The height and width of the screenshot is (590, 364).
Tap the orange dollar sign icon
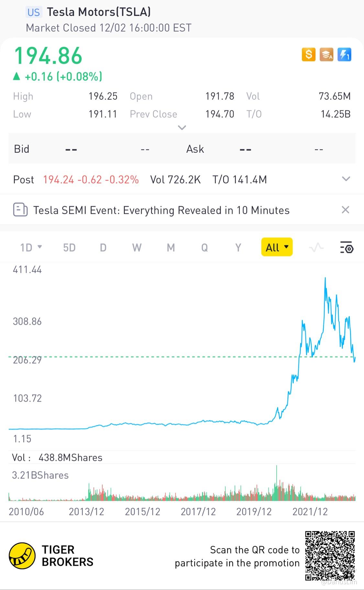click(308, 54)
